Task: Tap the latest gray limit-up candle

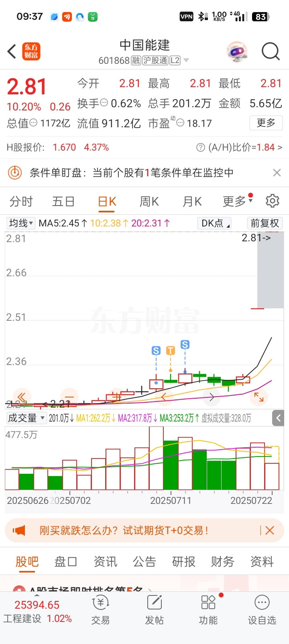Action: tap(270, 270)
